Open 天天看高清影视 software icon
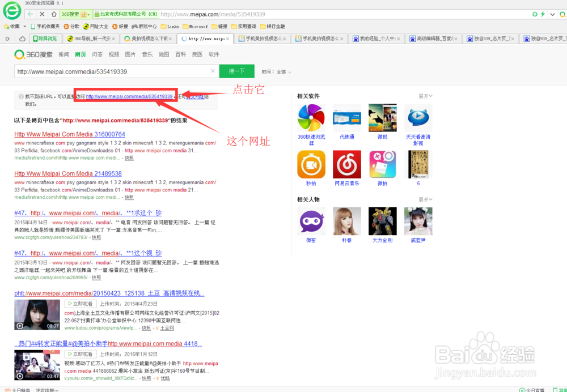This screenshot has height=392, width=567. (x=418, y=118)
